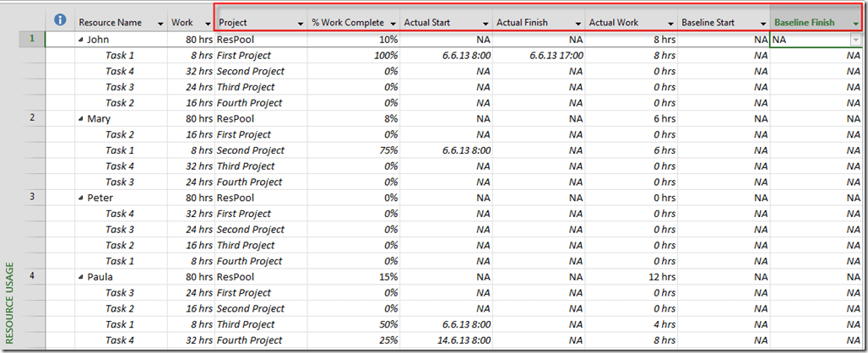The image size is (868, 353).
Task: Open the Actual Start column filter arrow
Action: (x=486, y=23)
